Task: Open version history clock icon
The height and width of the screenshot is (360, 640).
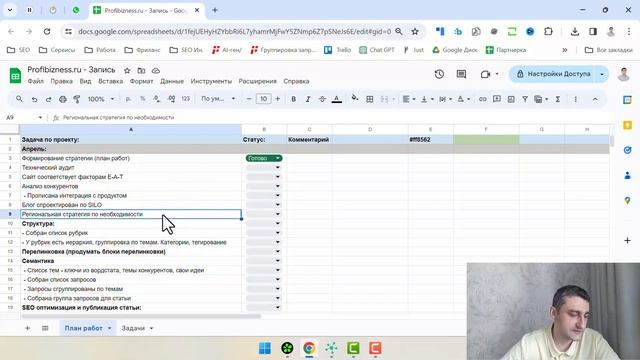Action: 439,74
